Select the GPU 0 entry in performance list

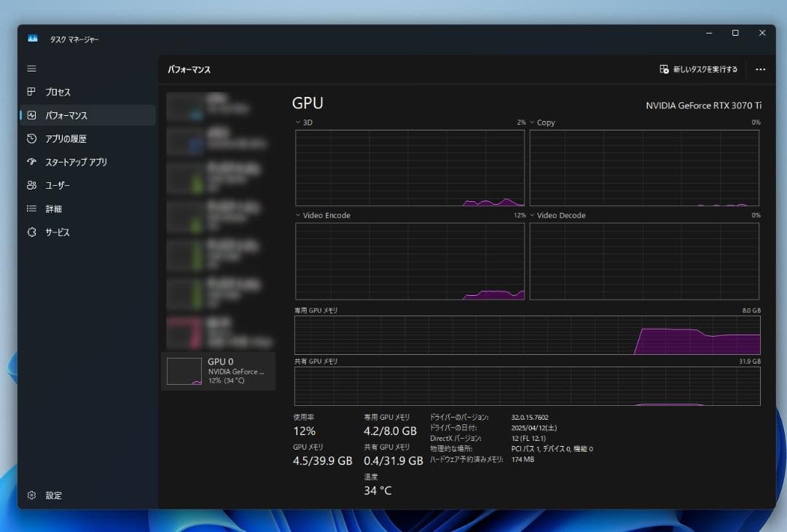(219, 370)
